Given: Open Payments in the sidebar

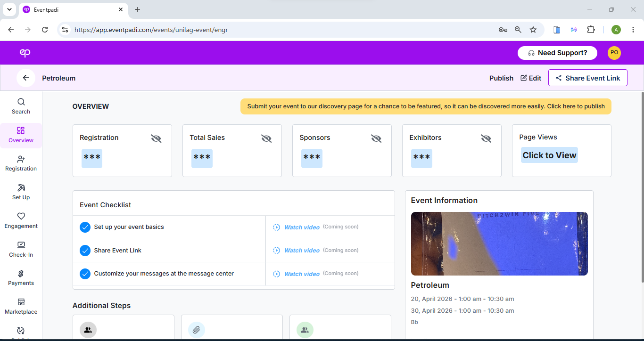Looking at the screenshot, I should pyautogui.click(x=21, y=278).
